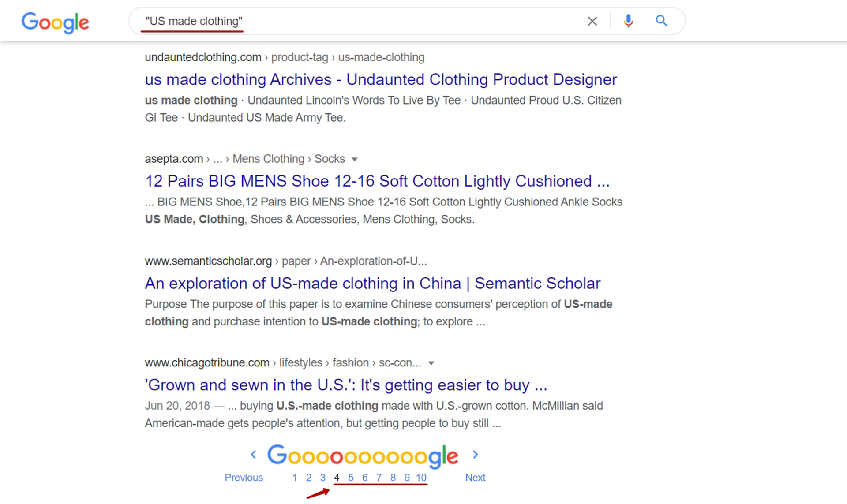
Task: Clear the search query with the X icon
Action: pos(592,21)
